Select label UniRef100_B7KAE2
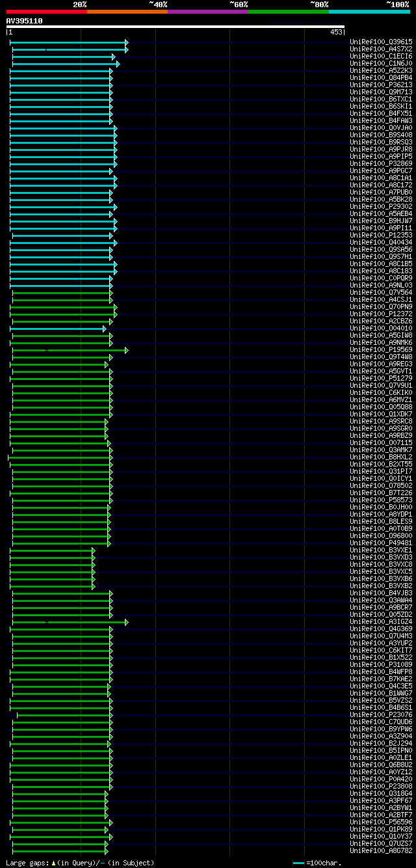The height and width of the screenshot is (868, 416). [x=381, y=679]
